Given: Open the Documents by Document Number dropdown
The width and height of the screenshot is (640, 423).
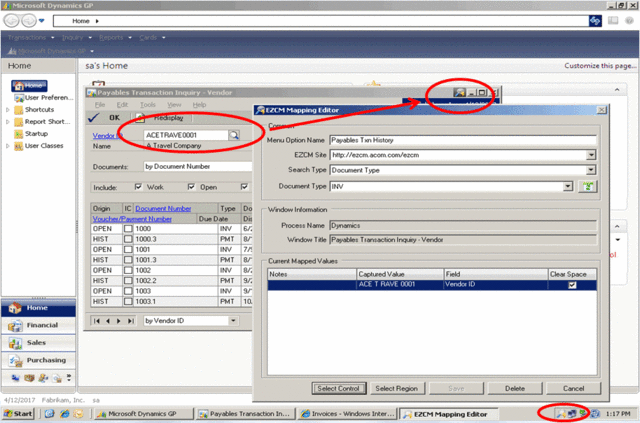Looking at the screenshot, I should tap(198, 167).
